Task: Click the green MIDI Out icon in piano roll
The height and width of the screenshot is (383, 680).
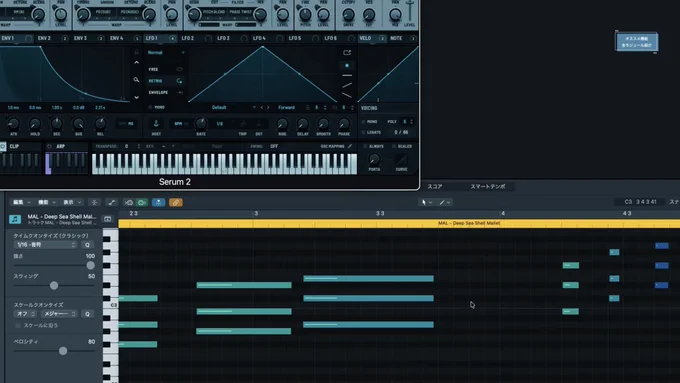Action: [x=142, y=203]
